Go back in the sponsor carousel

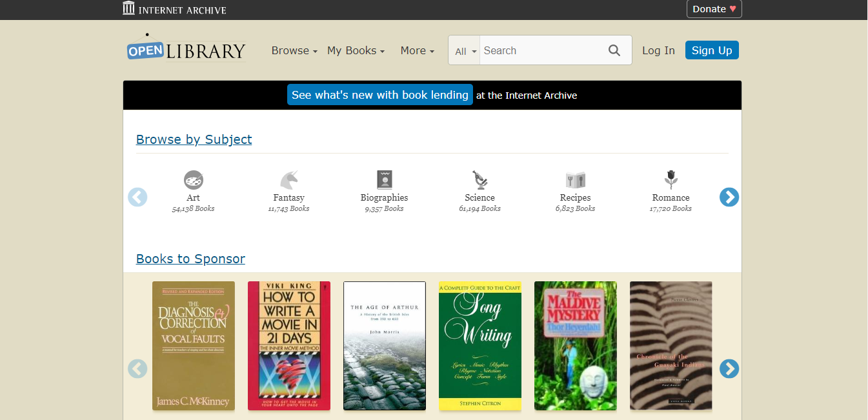click(137, 368)
